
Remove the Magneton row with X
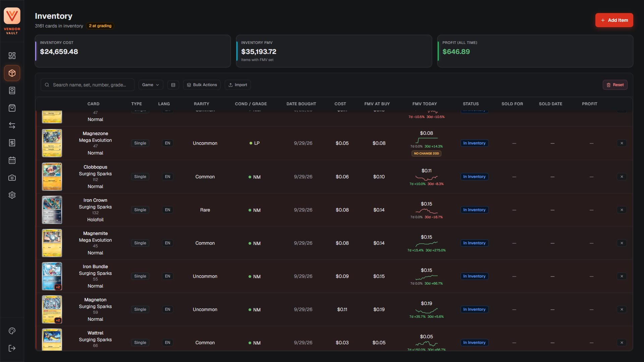tap(622, 309)
